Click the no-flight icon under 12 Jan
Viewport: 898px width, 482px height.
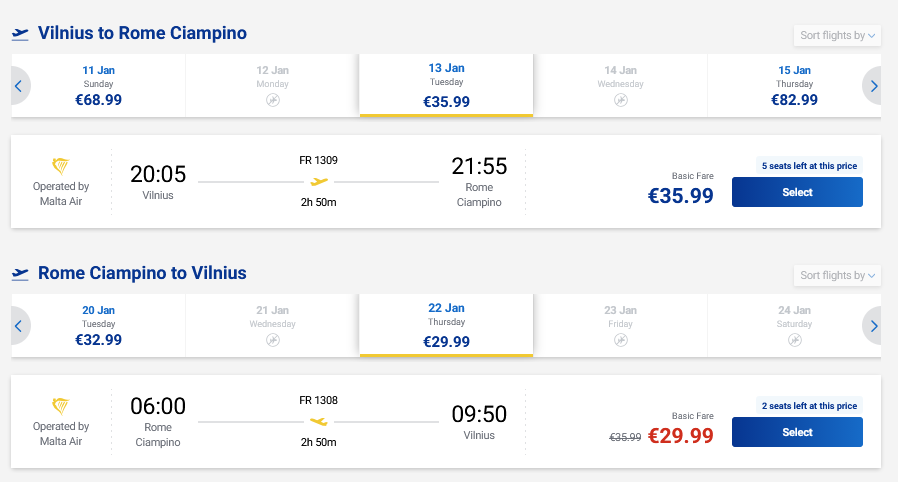[272, 101]
